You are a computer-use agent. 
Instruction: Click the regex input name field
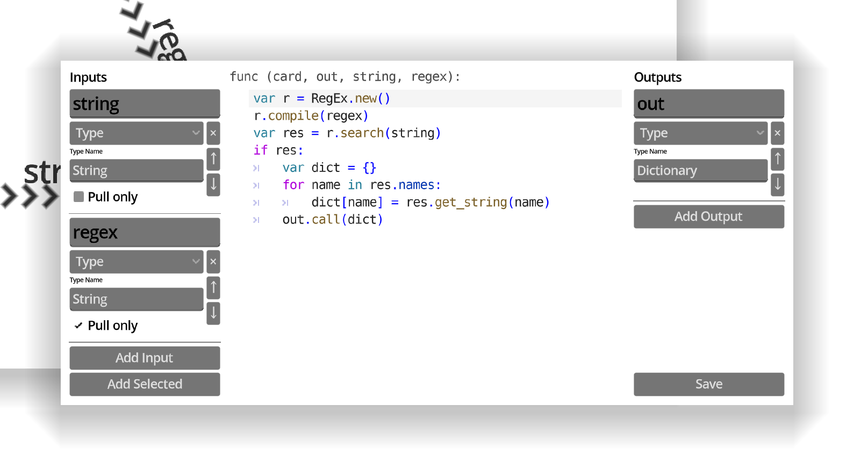(145, 233)
